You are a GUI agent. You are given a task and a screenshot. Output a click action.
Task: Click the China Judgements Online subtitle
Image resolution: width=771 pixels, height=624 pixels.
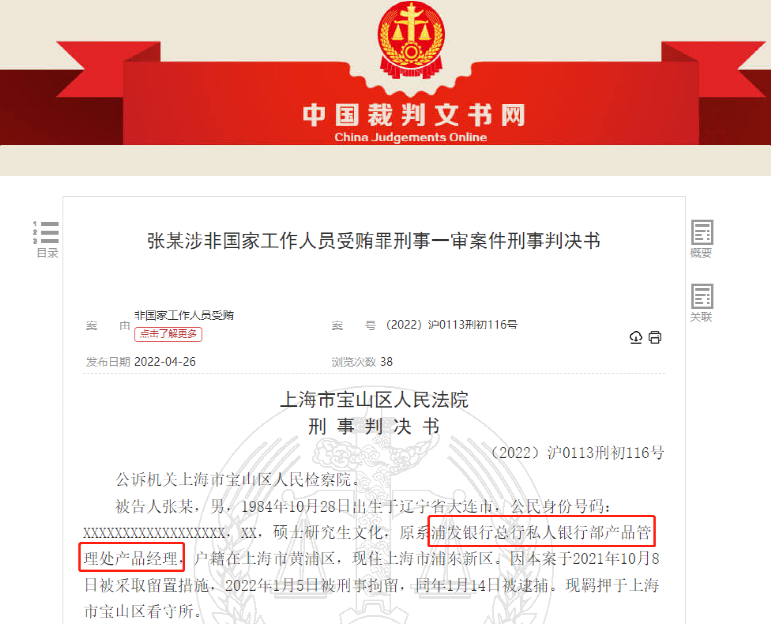click(x=411, y=137)
